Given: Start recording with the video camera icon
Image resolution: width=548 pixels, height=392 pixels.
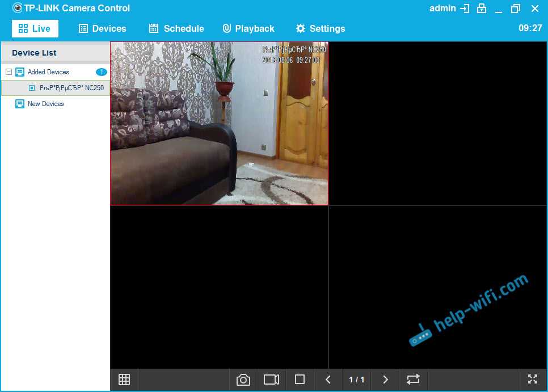Looking at the screenshot, I should (272, 380).
